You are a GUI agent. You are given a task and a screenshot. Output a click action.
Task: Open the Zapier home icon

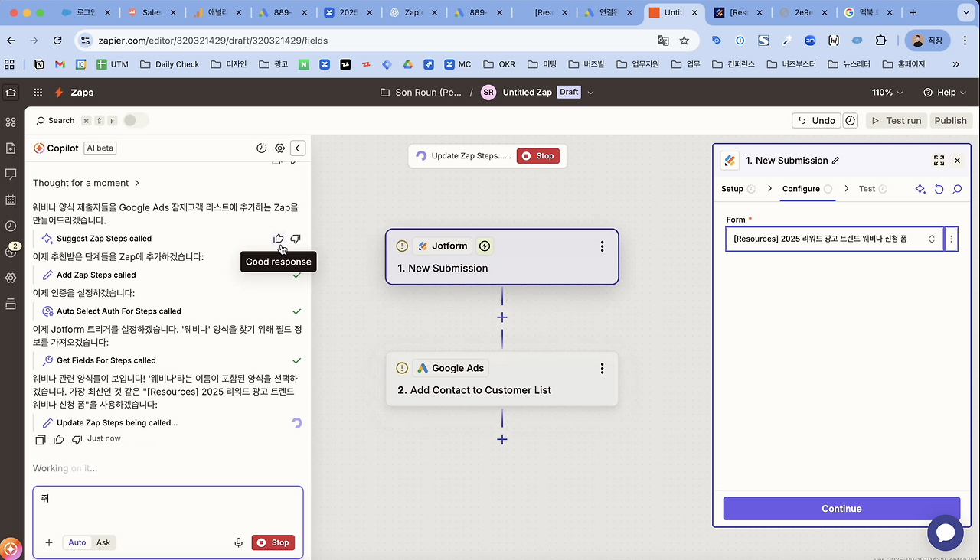[x=11, y=92]
